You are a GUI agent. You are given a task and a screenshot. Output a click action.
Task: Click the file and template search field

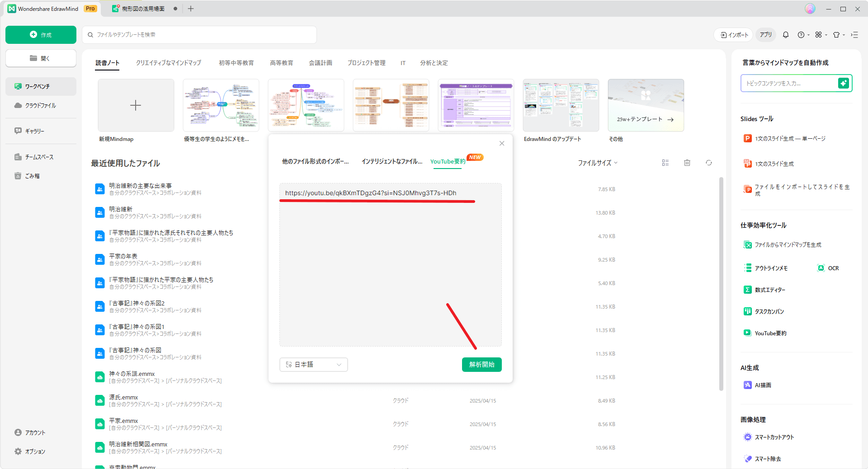199,35
